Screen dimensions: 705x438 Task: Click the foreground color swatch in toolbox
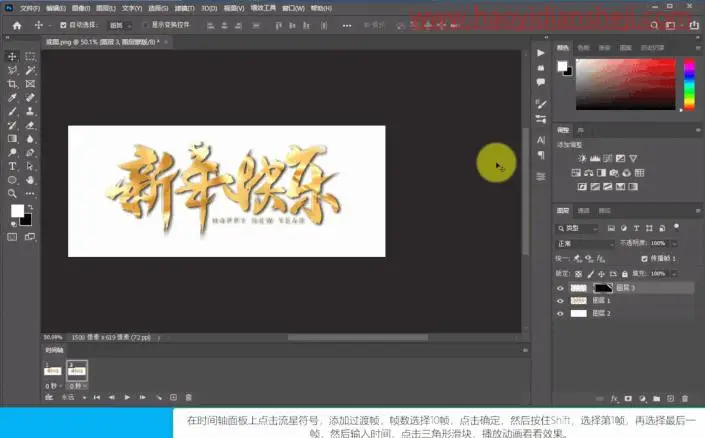(x=17, y=211)
